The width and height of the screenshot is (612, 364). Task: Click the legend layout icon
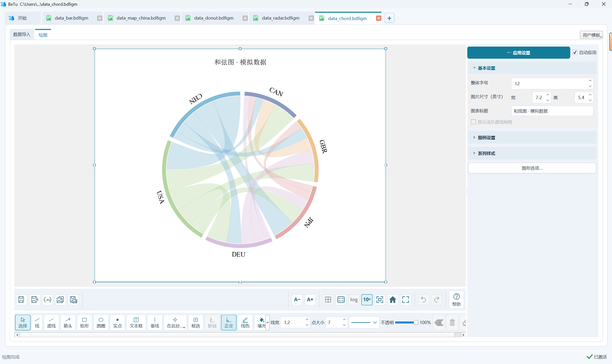[341, 299]
